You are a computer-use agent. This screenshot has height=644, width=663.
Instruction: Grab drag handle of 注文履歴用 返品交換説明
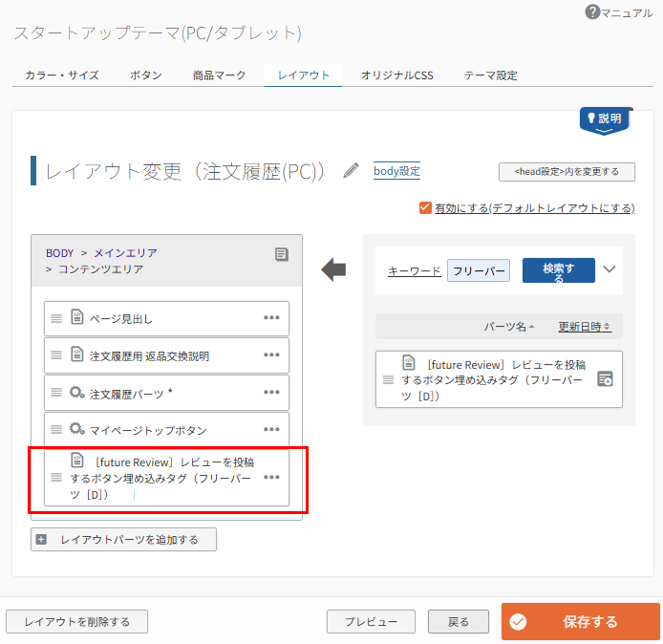point(56,355)
